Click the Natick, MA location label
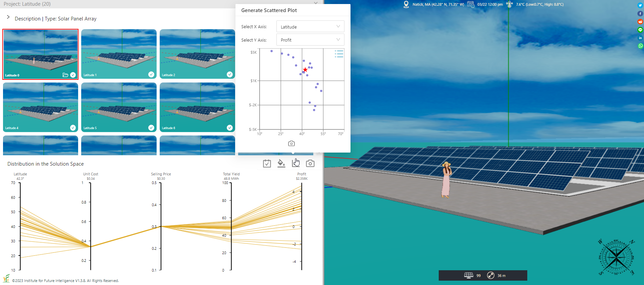 [x=438, y=4]
